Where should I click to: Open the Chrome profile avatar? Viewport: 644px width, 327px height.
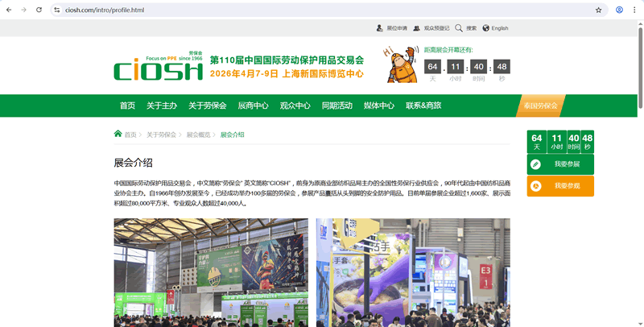(x=619, y=10)
